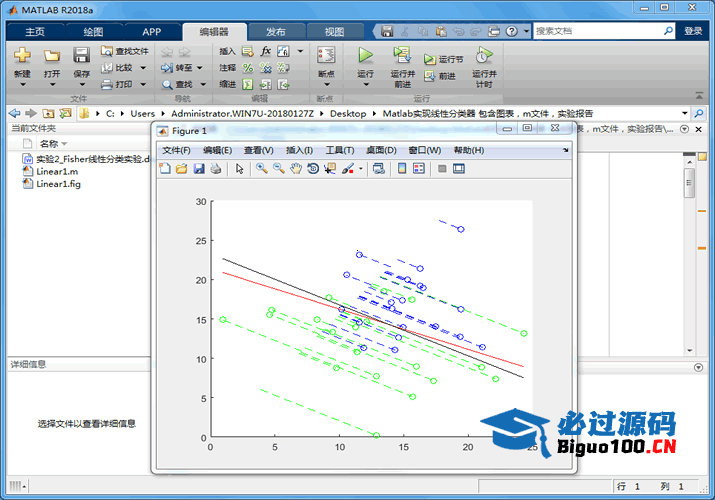This screenshot has height=500, width=715.
Task: Click Insert Legend icon in Figure 1
Action: click(x=419, y=169)
